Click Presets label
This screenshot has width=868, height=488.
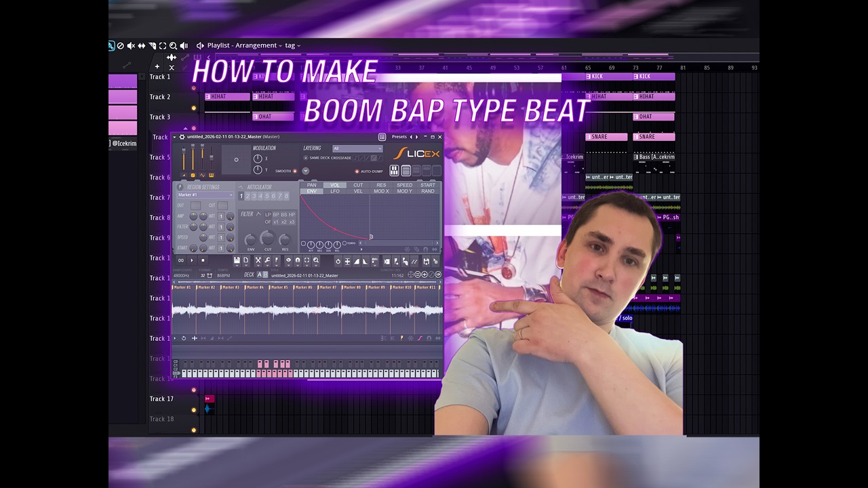coord(399,137)
